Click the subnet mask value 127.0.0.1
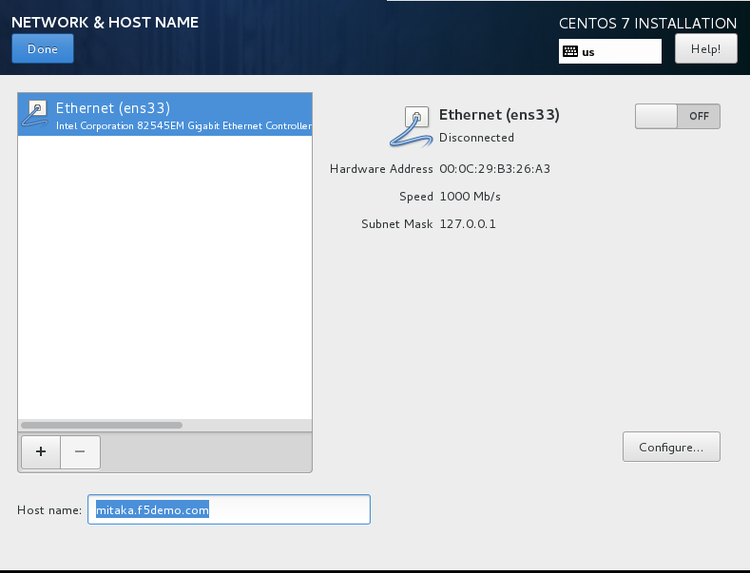 (467, 224)
